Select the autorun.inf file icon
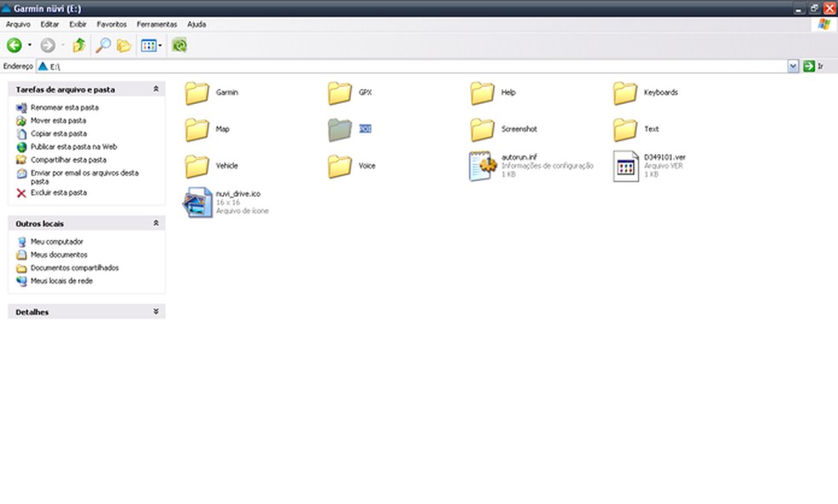 click(x=483, y=166)
